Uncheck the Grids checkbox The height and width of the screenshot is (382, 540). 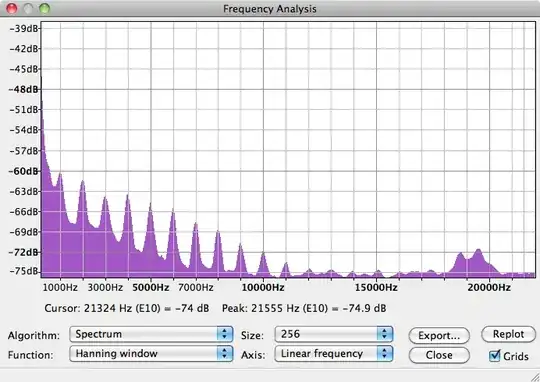[495, 355]
